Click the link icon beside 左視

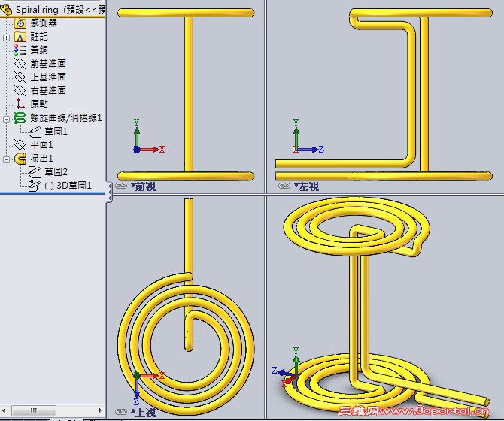284,186
